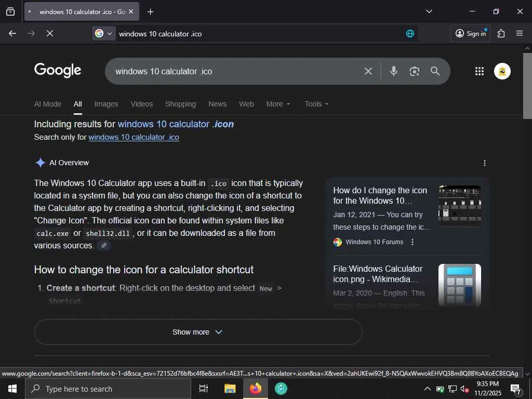Open the Google apps grid
Screen dimensions: 532x399
(x=480, y=71)
